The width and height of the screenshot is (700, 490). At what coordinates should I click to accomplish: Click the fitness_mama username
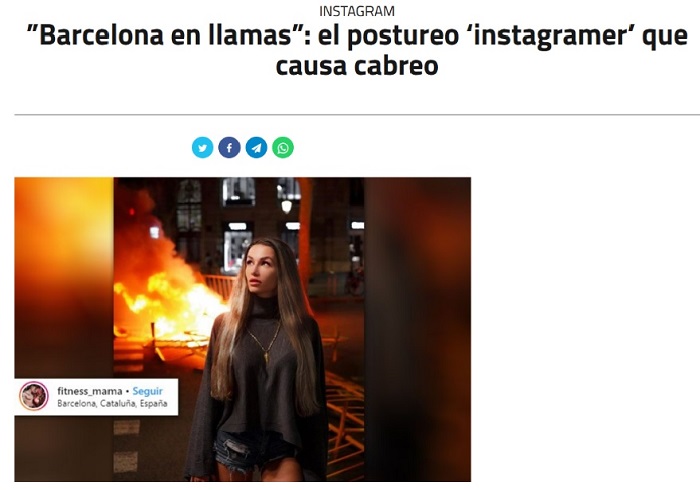click(x=89, y=391)
